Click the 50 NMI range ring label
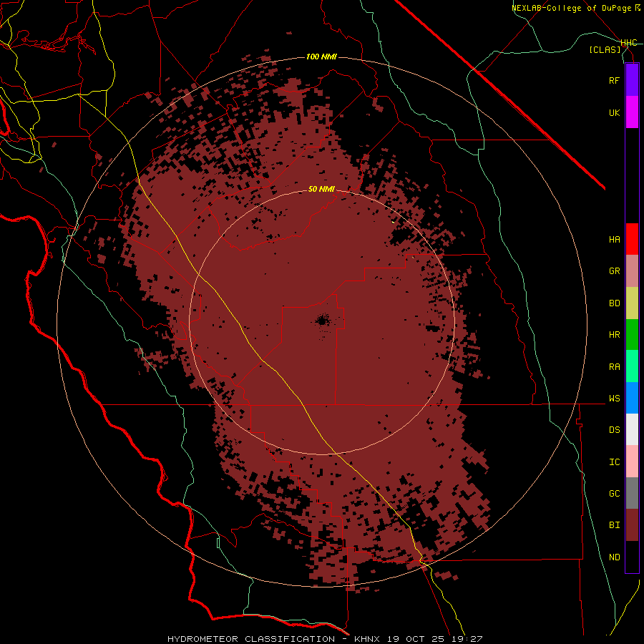 (321, 189)
